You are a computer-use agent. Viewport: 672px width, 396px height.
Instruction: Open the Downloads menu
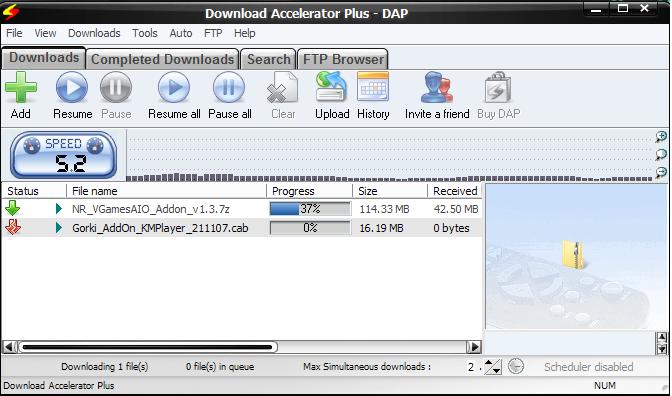pos(94,33)
